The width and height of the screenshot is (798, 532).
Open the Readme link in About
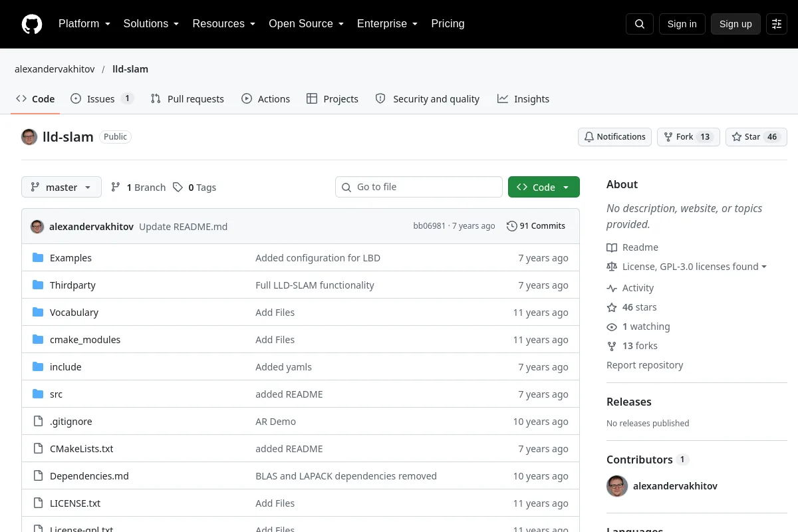pyautogui.click(x=632, y=247)
